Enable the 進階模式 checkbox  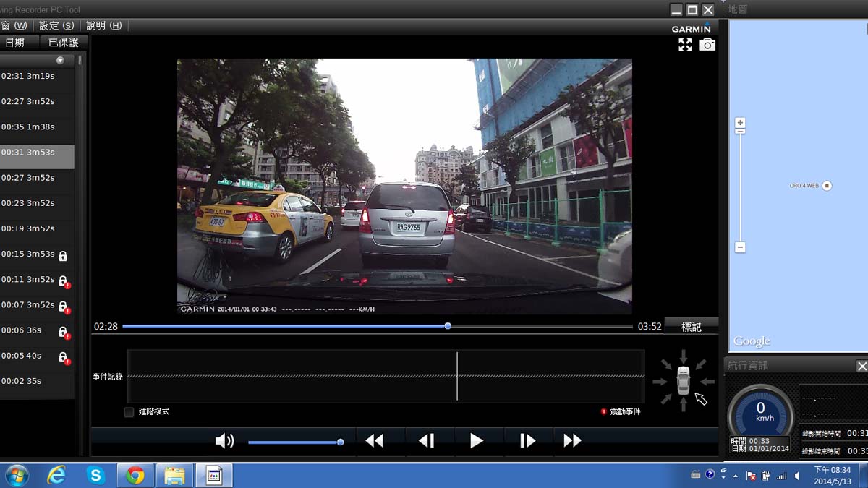coord(129,412)
